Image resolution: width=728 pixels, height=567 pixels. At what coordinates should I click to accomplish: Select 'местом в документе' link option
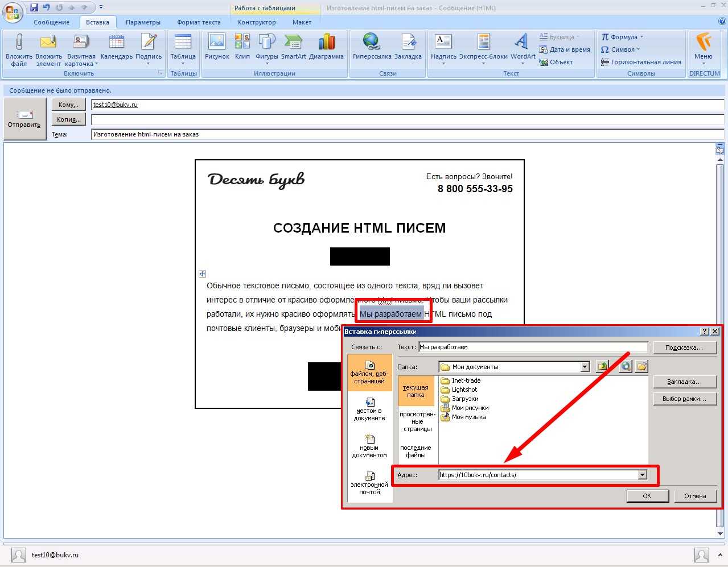pos(369,409)
